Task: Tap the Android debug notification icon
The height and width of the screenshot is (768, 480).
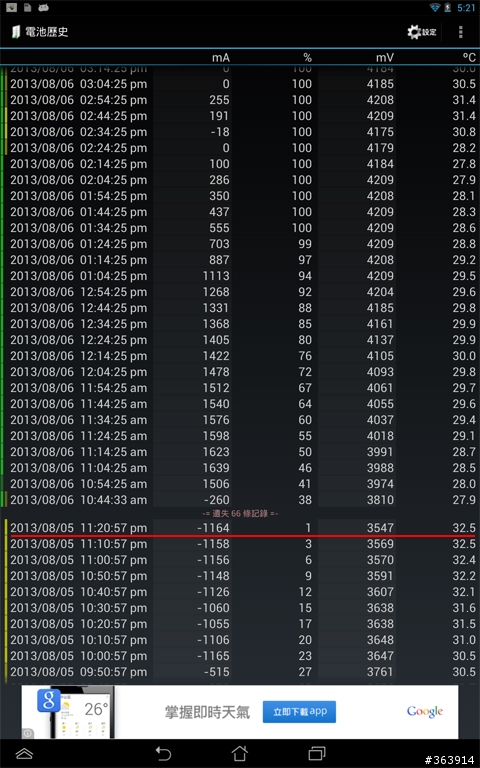Action: click(44, 7)
